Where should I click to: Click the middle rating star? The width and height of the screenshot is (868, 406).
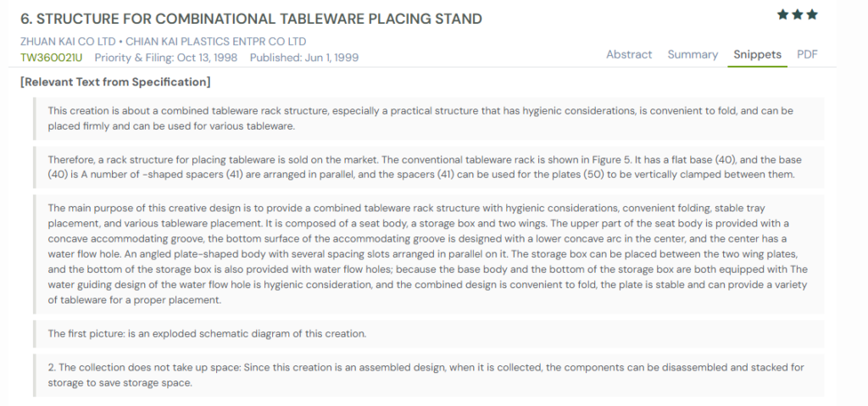(797, 14)
